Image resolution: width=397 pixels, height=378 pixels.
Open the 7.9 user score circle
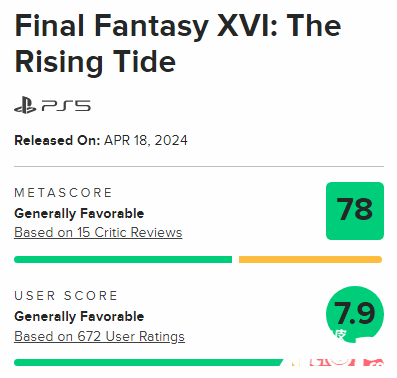click(x=355, y=314)
